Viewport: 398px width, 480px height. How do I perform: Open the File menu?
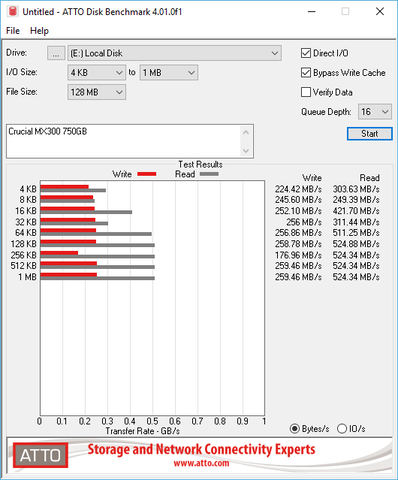pyautogui.click(x=13, y=31)
